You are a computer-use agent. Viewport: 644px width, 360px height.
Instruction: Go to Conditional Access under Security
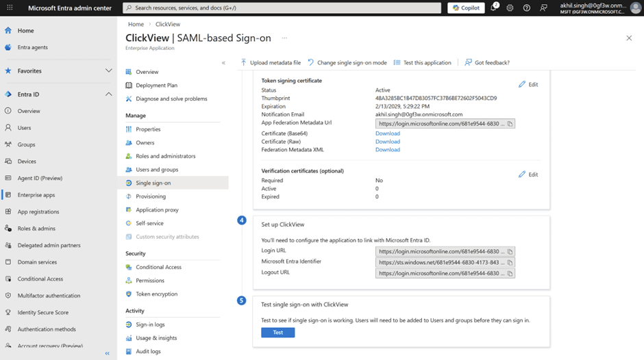pos(158,267)
